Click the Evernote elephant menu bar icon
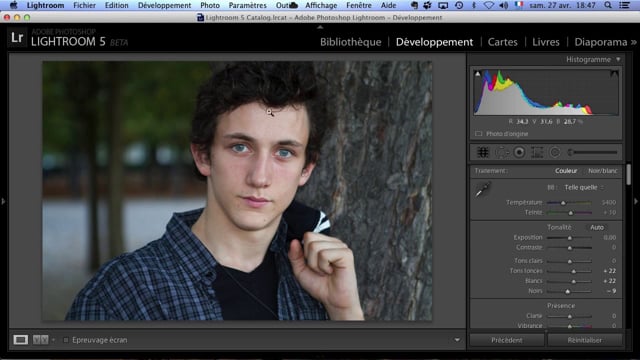This screenshot has width=640, height=360. pos(414,5)
